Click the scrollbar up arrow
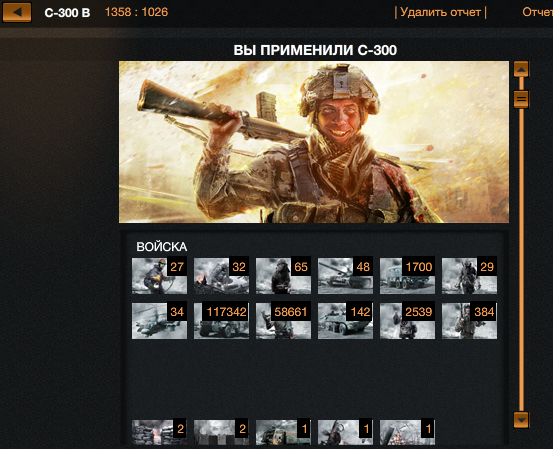Viewport: 553px width, 449px height. (521, 69)
